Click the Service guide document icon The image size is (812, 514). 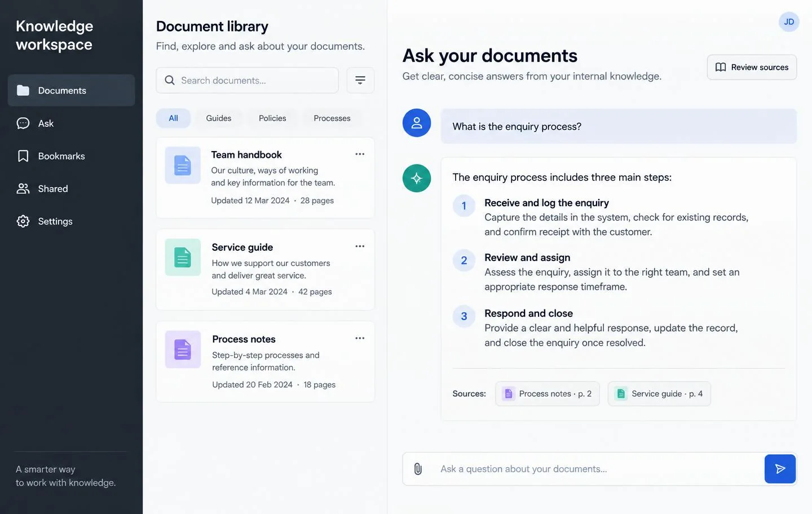point(183,258)
